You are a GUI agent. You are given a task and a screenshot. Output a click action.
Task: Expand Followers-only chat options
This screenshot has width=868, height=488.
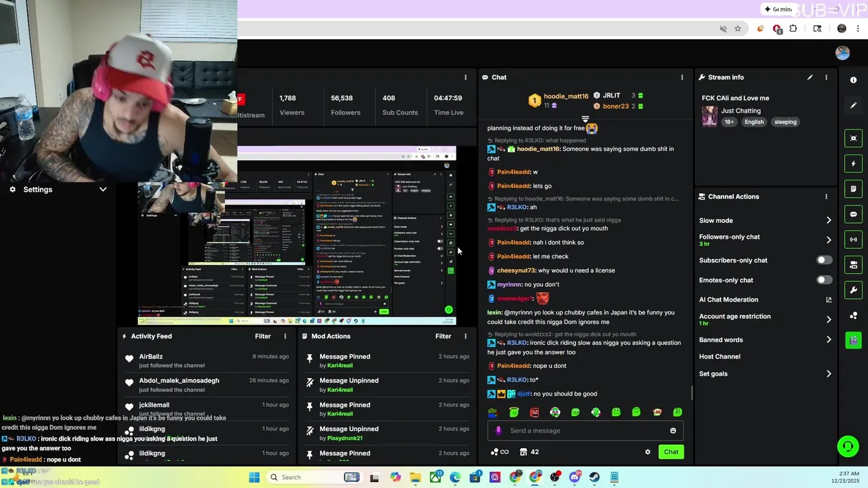[829, 240]
